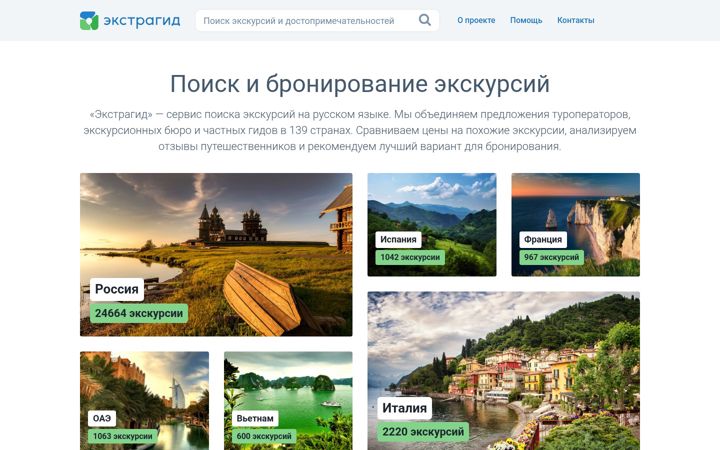Click the 967 экскурсий badge
The image size is (720, 450).
click(551, 257)
